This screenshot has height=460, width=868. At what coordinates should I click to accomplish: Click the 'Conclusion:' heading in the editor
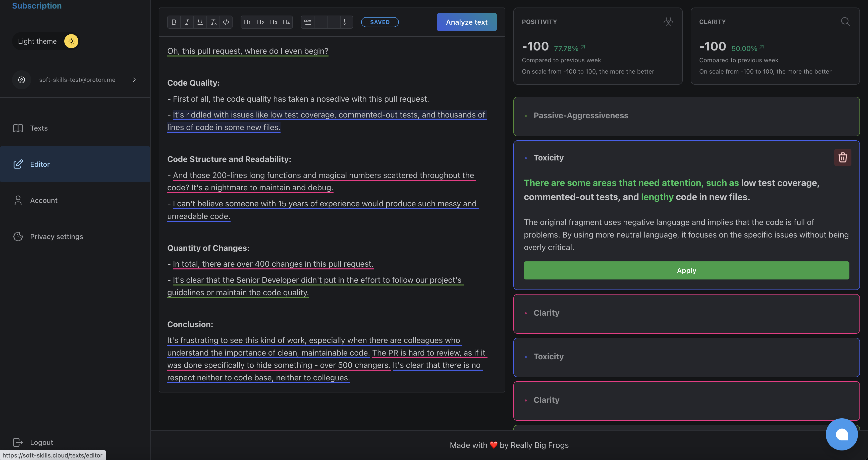[x=190, y=324]
